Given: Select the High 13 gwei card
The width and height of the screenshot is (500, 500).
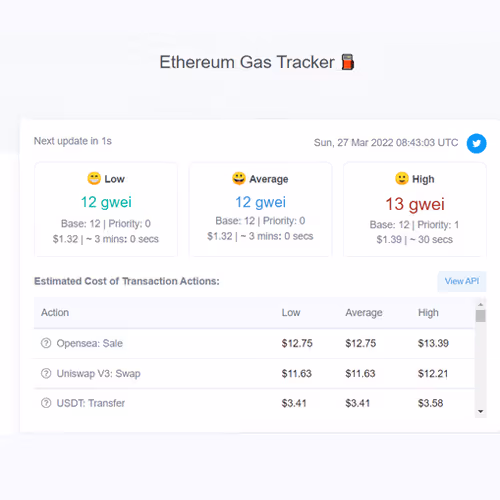Looking at the screenshot, I should click(415, 209).
